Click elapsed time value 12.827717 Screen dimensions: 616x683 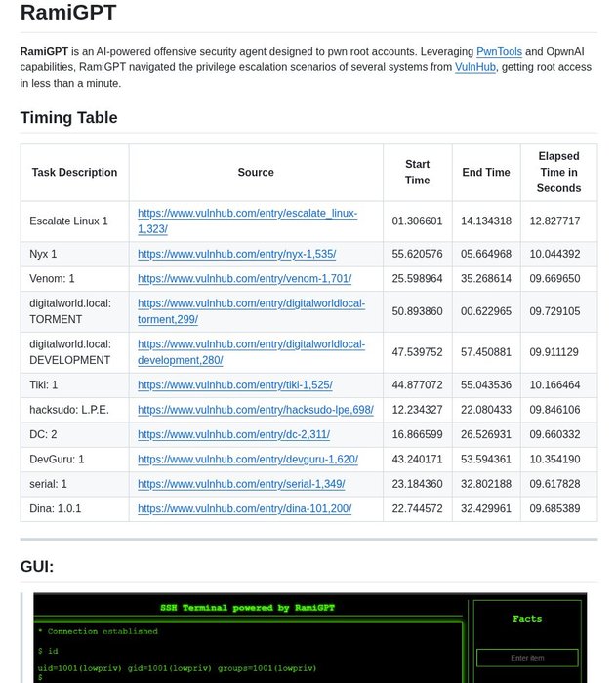click(554, 221)
